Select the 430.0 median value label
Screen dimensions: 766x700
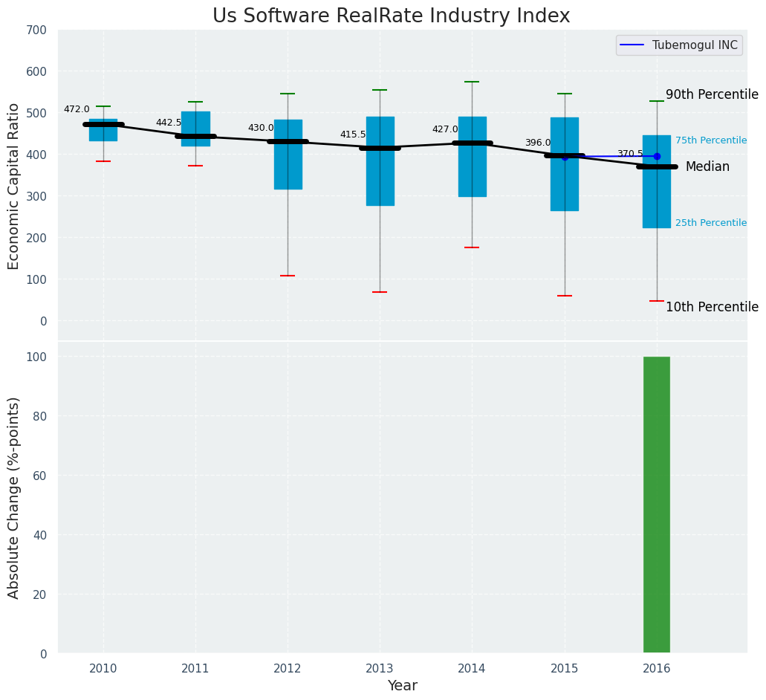coord(261,128)
